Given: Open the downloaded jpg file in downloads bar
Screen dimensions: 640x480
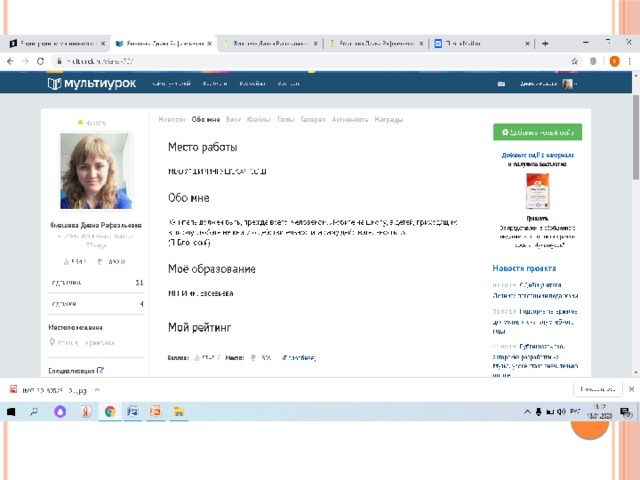Looking at the screenshot, I should pos(49,390).
